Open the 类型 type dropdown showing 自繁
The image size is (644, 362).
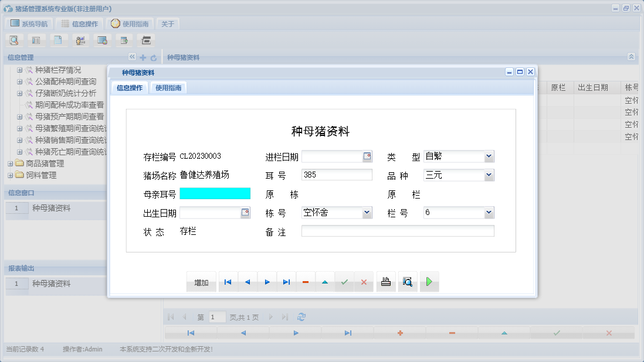[x=489, y=156]
